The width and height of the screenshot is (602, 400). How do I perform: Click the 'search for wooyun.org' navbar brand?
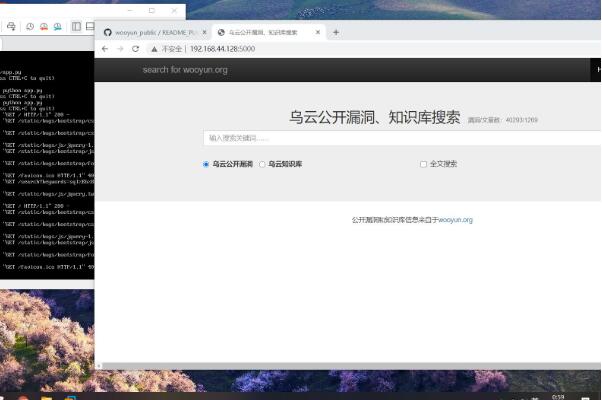pos(185,70)
